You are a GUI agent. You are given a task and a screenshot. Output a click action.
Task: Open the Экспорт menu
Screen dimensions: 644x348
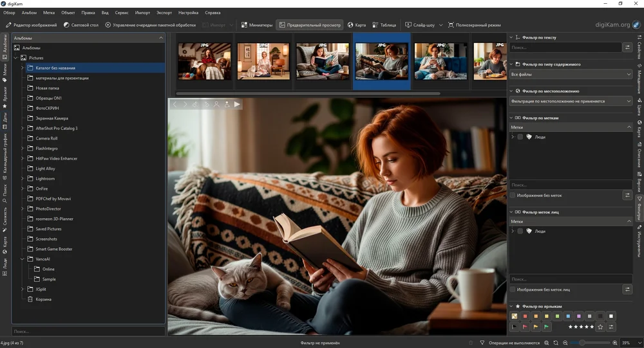tap(164, 12)
